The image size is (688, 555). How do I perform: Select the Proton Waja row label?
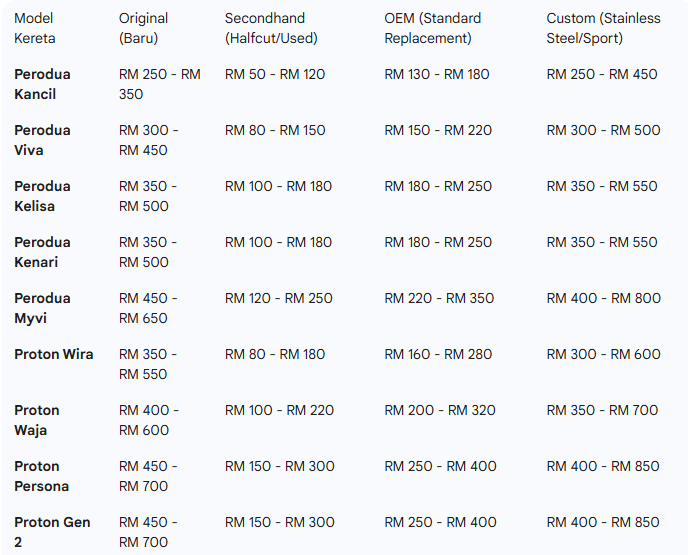[37, 420]
